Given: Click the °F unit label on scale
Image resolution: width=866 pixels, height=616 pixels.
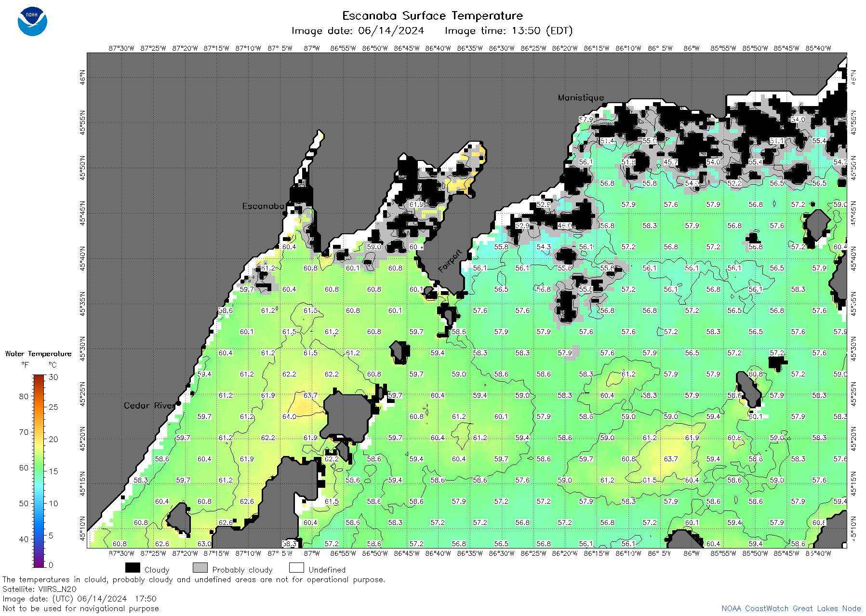Looking at the screenshot, I should pyautogui.click(x=25, y=365).
